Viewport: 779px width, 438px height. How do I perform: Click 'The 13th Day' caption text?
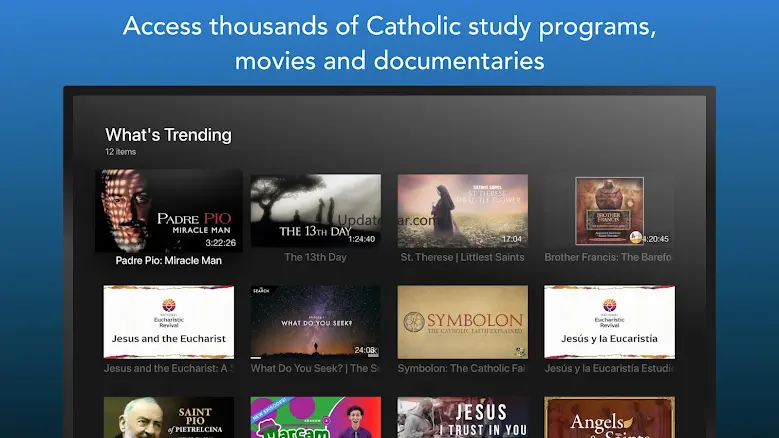[315, 257]
